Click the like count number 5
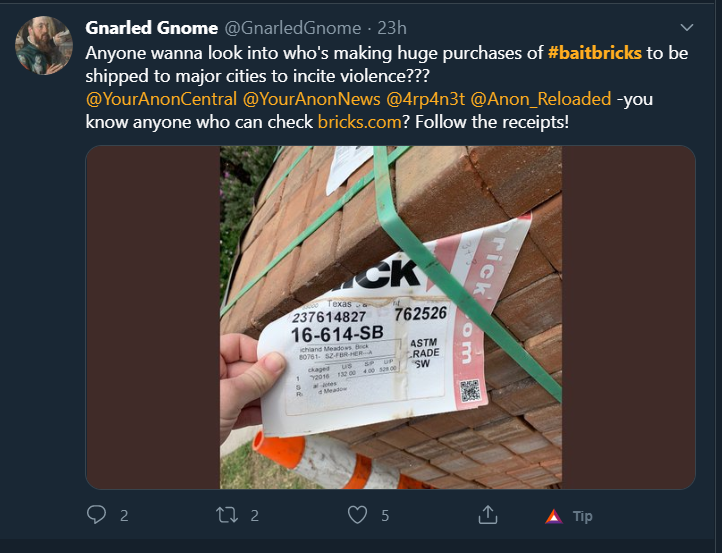 (x=385, y=516)
